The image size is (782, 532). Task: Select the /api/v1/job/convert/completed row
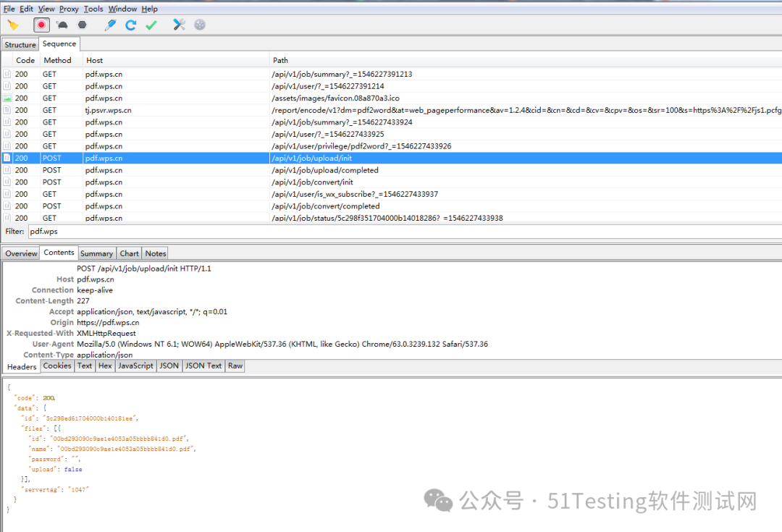click(x=392, y=206)
